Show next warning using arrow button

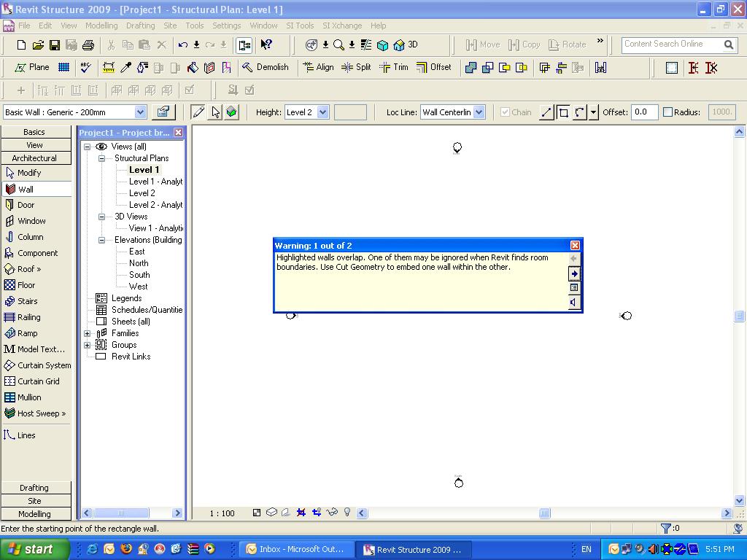click(x=574, y=274)
